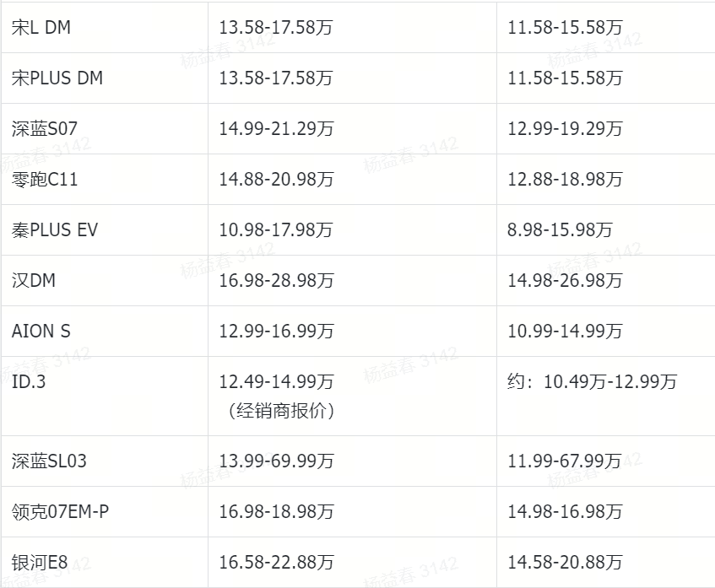Click the 10.98-17.98万 price value

(276, 230)
